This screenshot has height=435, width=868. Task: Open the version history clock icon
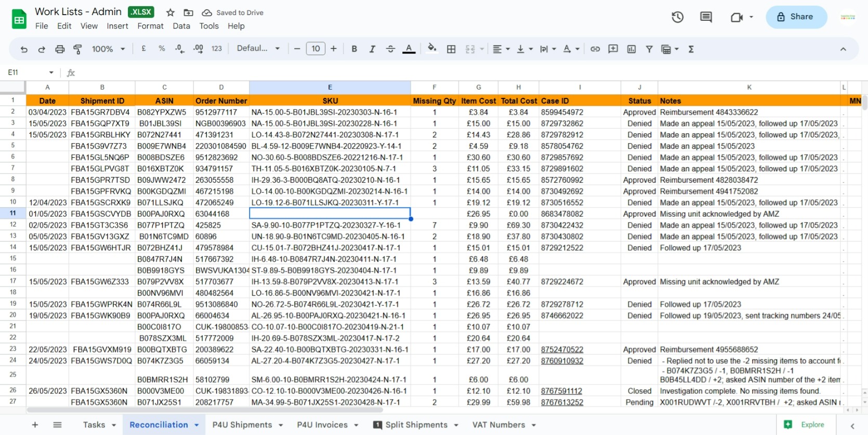pos(677,17)
